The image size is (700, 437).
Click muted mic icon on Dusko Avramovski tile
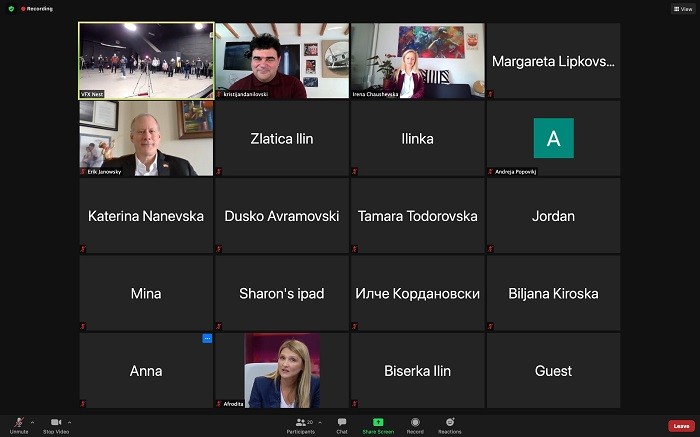coord(219,249)
